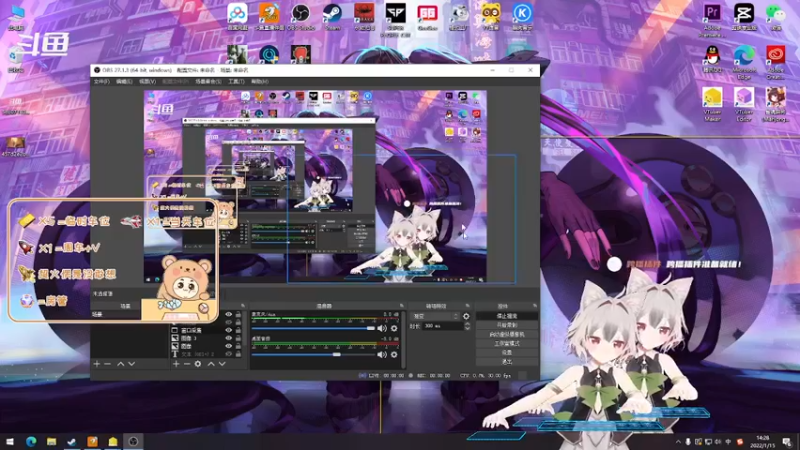Screen dimensions: 800x450
Task: Pop out the audio mixer dock panel
Action: [x=402, y=306]
